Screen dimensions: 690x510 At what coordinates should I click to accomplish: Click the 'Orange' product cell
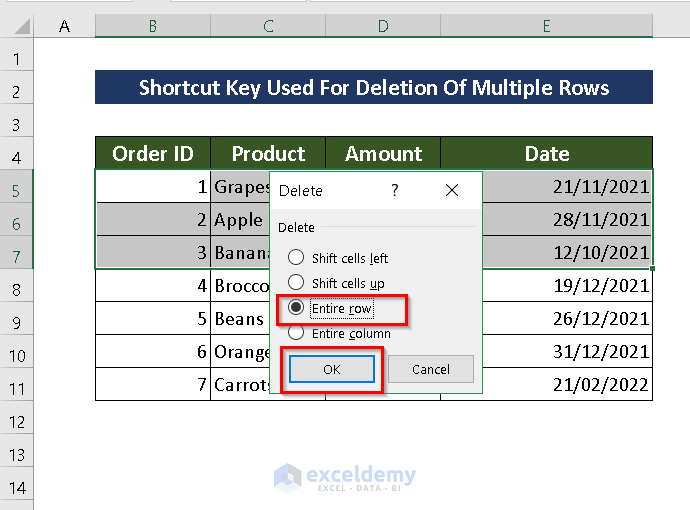pyautogui.click(x=240, y=351)
